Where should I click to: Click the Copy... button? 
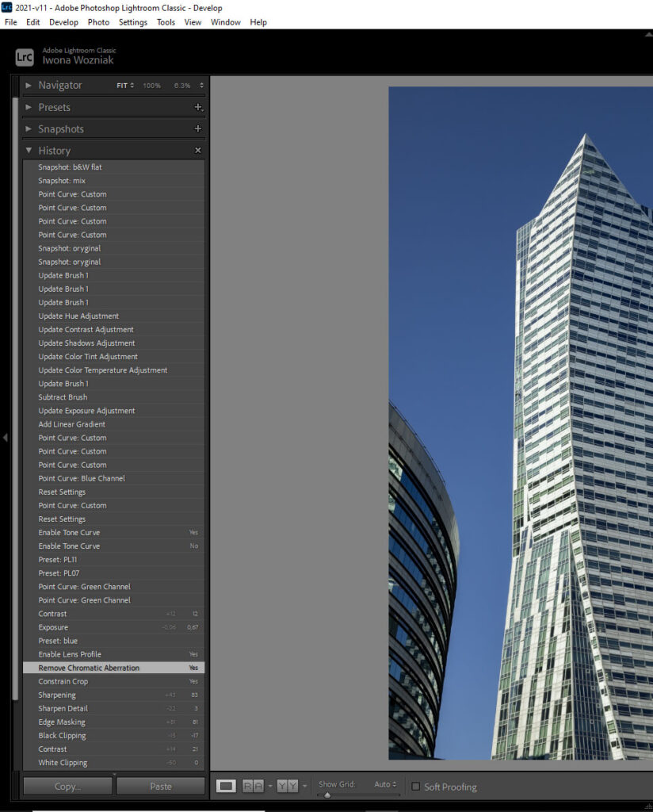tap(67, 785)
